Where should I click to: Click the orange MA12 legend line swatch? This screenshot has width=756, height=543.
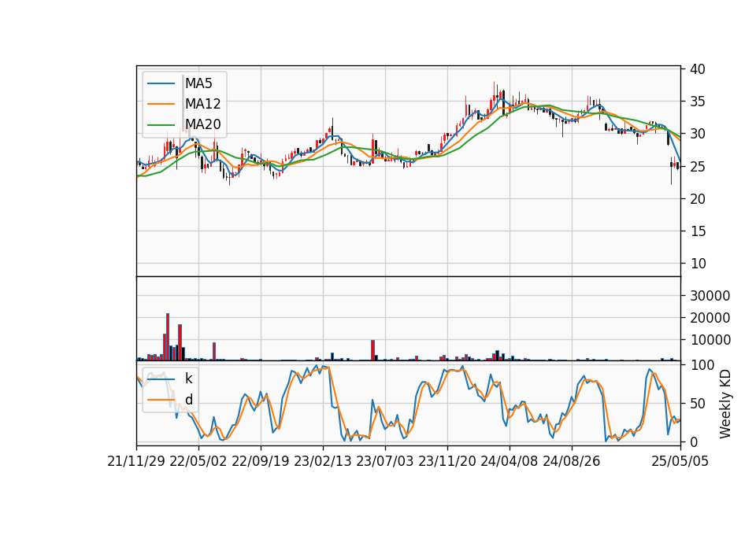pos(161,104)
